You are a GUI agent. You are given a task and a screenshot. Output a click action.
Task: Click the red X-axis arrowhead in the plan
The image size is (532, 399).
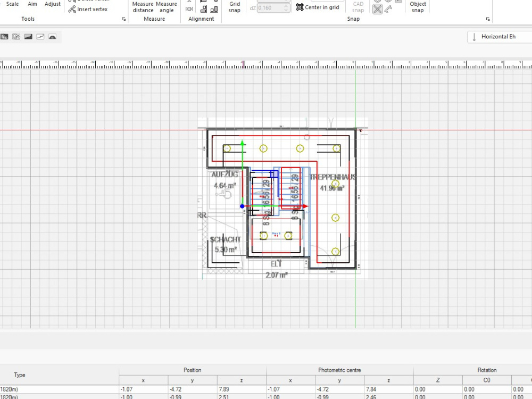click(305, 206)
